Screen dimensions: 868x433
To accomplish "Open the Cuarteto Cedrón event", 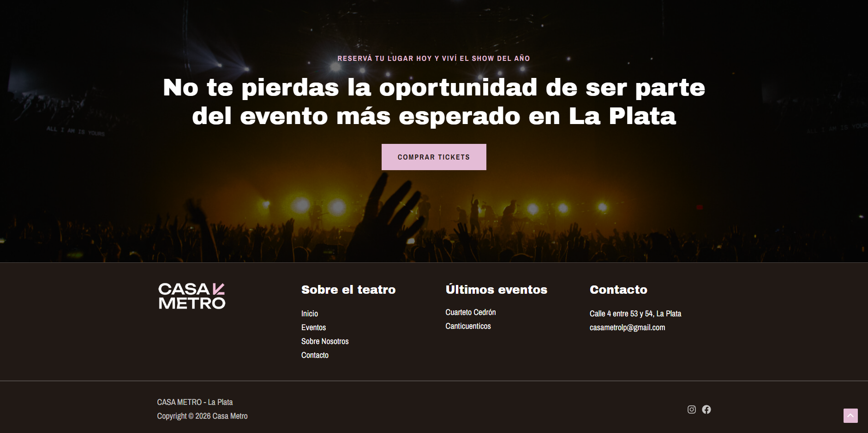I will click(x=471, y=312).
